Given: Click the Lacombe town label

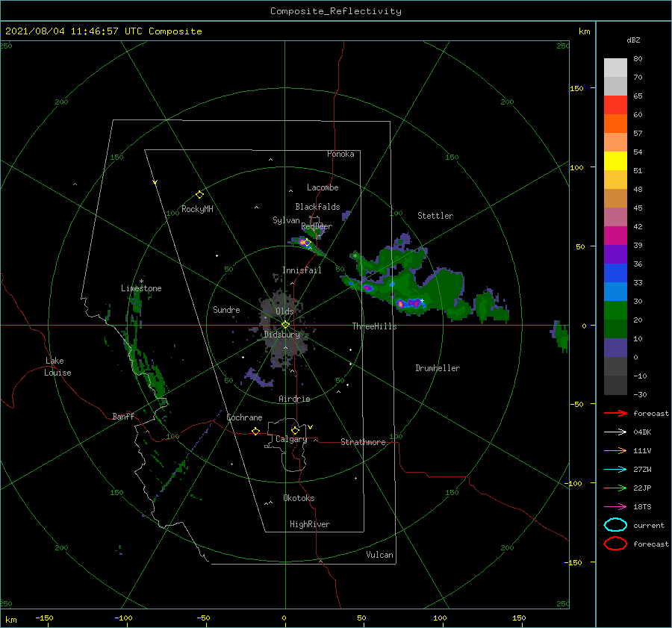Looking at the screenshot, I should [x=323, y=187].
